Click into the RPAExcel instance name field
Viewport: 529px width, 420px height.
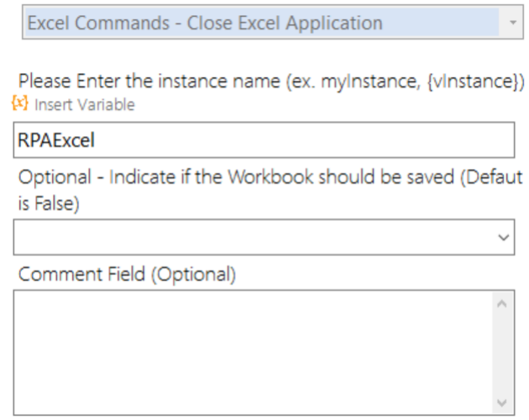264,139
